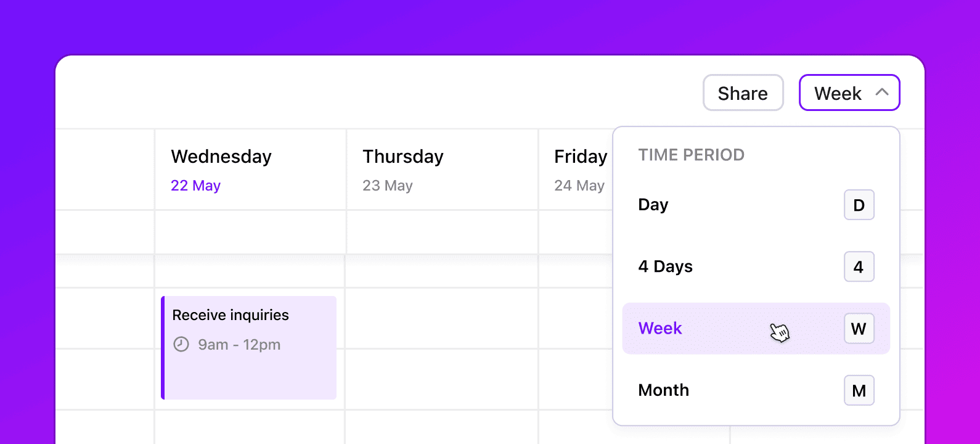Click the Thursday column header
Screen dimensions: 980x444
(403, 157)
